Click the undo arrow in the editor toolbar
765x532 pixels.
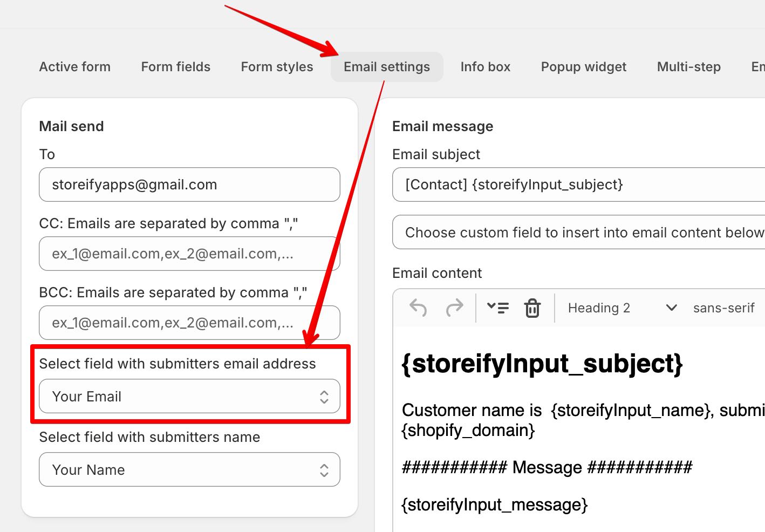click(x=418, y=308)
